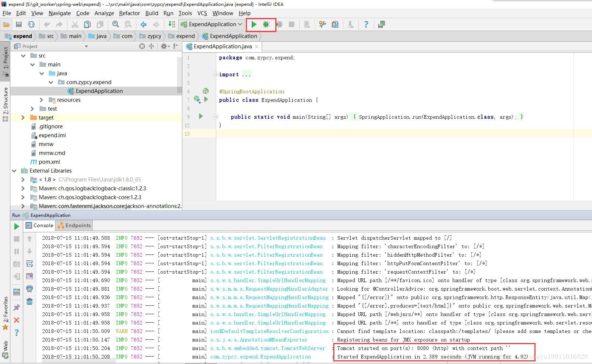Collapse External Libraries node
Image resolution: width=592 pixels, height=364 pixels.
pos(14,171)
